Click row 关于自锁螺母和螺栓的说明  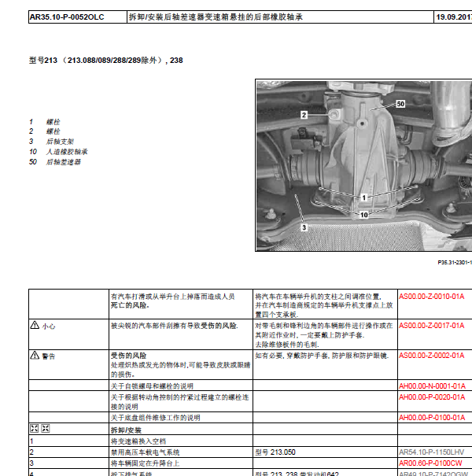click(152, 386)
